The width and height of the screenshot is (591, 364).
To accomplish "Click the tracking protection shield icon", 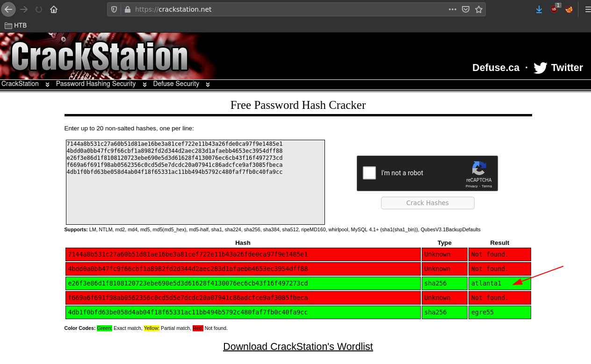I will click(x=115, y=9).
